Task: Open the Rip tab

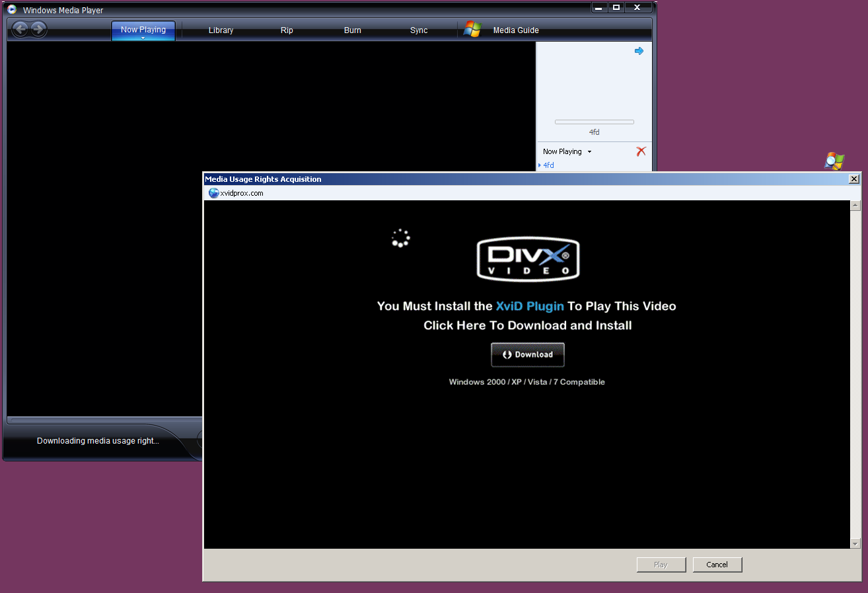Action: 287,30
